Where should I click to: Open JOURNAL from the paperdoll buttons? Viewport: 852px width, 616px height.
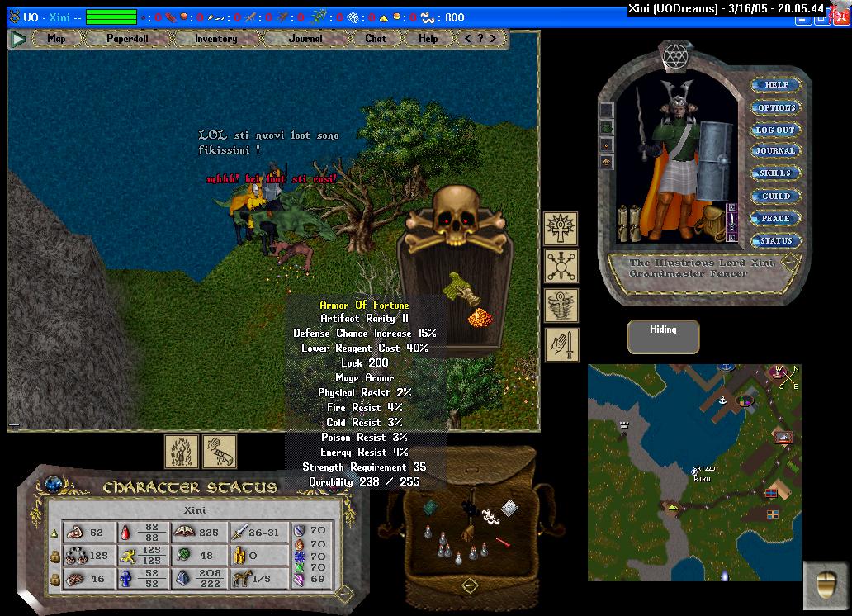pyautogui.click(x=776, y=150)
